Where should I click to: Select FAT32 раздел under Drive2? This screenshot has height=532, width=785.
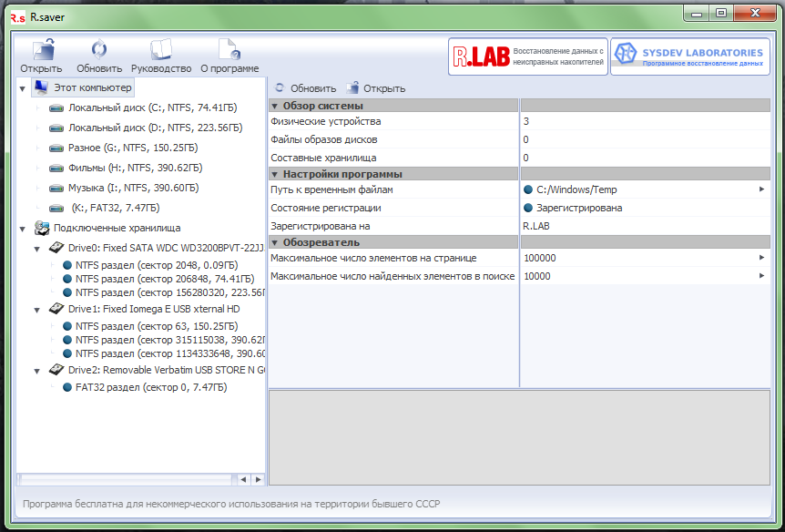[x=149, y=387]
